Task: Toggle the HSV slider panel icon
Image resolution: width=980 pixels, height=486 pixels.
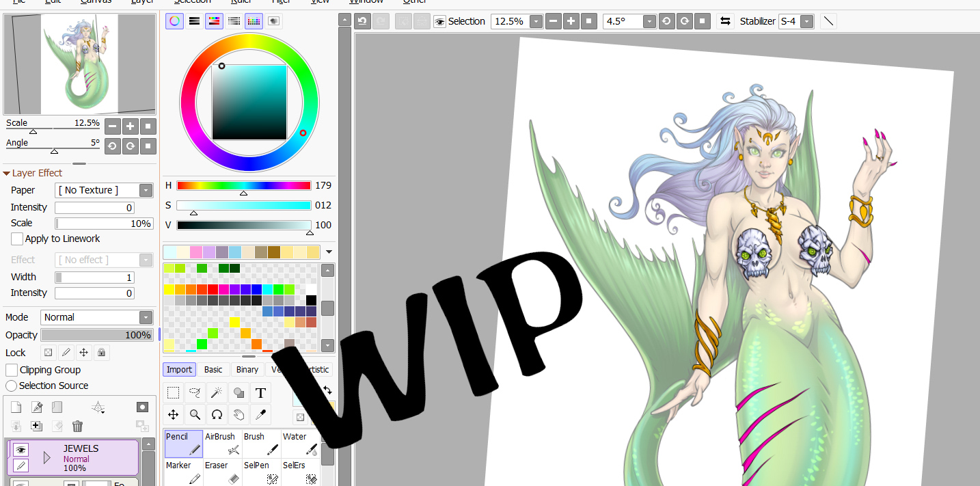Action: [x=215, y=21]
